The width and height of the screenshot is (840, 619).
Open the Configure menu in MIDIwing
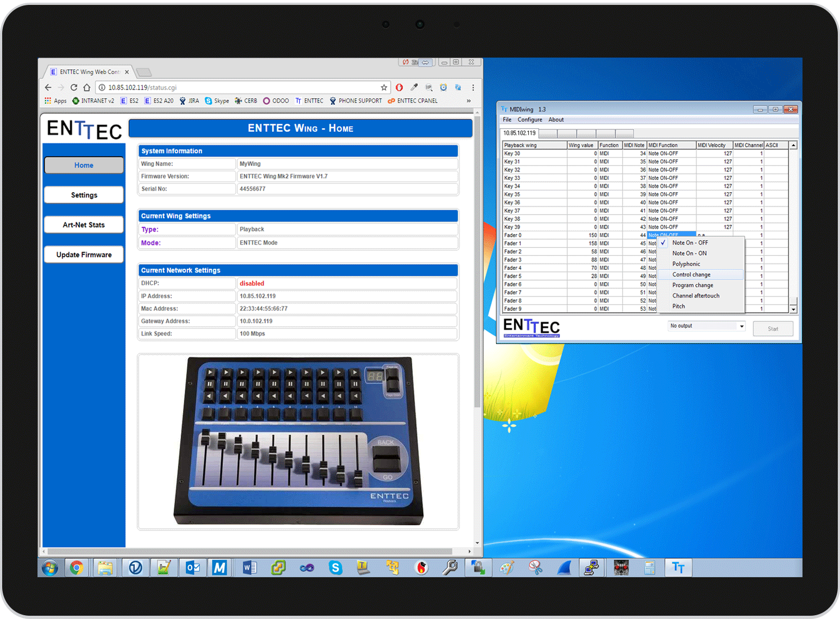[530, 119]
